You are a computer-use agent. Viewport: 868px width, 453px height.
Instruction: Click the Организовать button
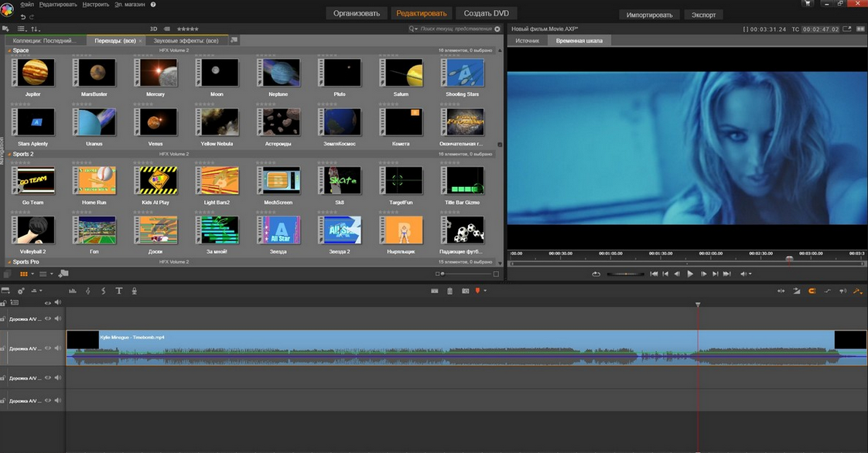click(357, 13)
